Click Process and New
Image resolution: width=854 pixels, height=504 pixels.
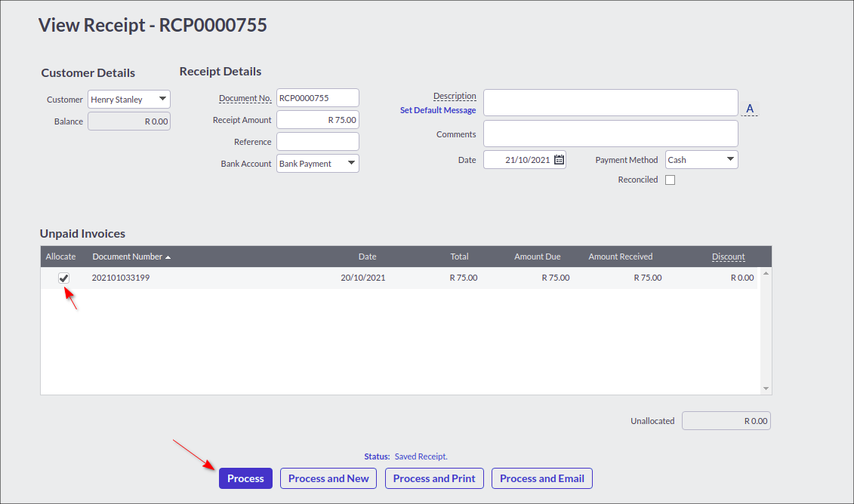coord(328,478)
